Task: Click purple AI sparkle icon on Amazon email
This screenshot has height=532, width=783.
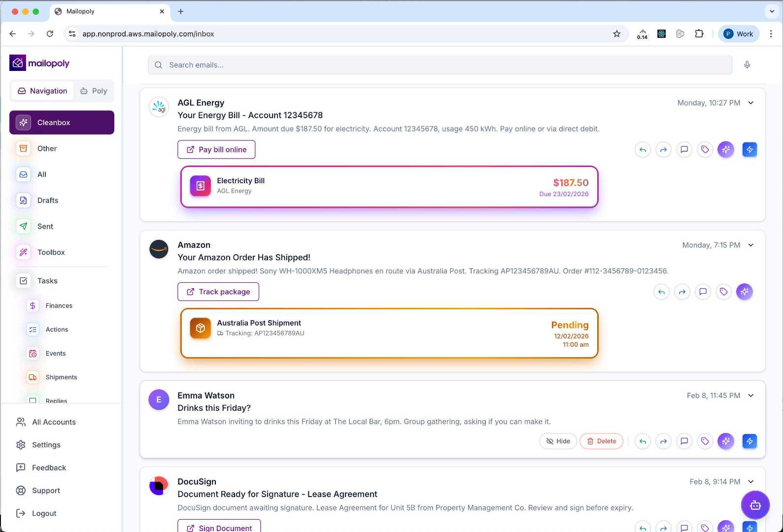Action: 745,292
